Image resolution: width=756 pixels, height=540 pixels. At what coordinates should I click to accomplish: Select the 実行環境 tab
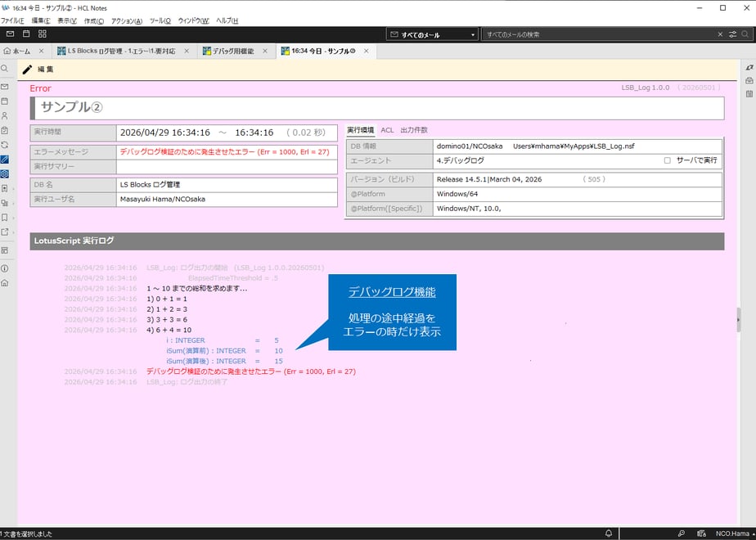[x=361, y=130]
